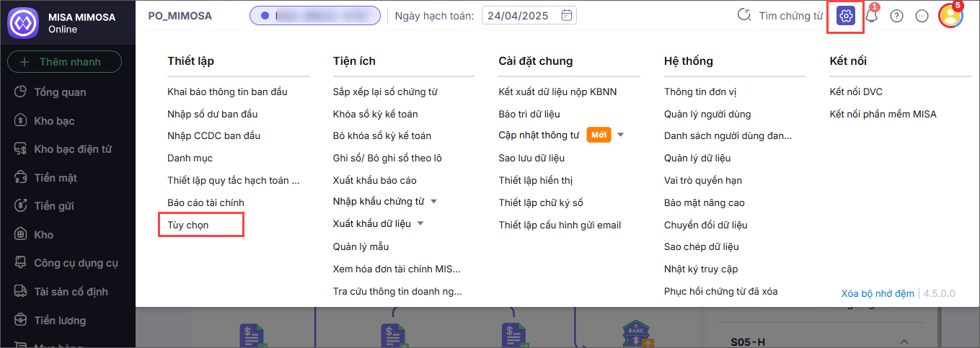Open Quản lý mẫu item

361,246
